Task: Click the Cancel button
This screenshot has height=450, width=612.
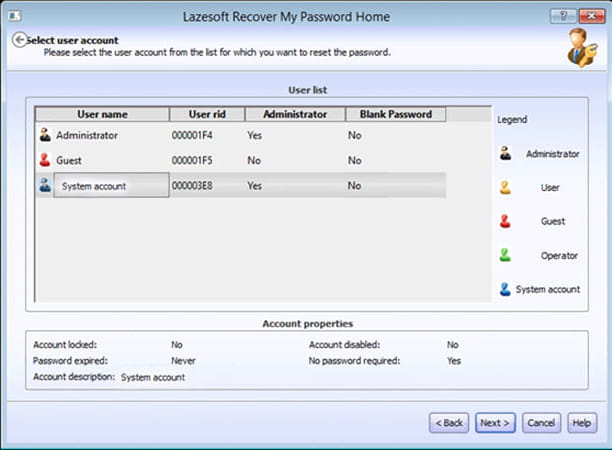Action: coord(540,423)
